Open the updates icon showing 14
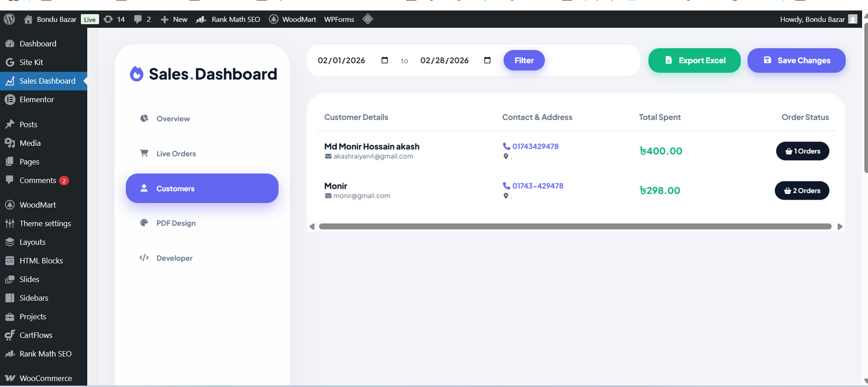868x387 pixels. pos(108,20)
